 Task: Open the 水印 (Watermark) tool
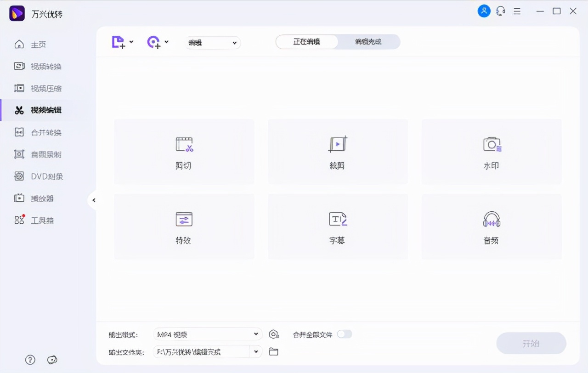click(491, 152)
